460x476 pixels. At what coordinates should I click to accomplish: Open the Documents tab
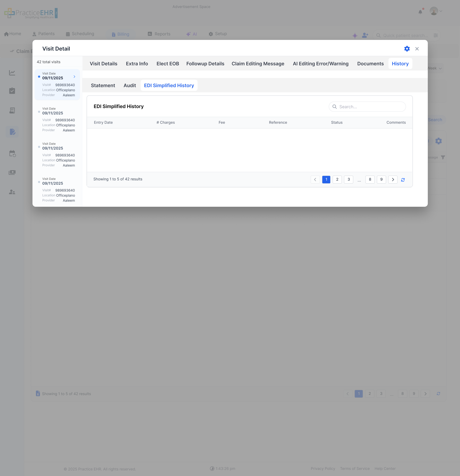coord(370,64)
